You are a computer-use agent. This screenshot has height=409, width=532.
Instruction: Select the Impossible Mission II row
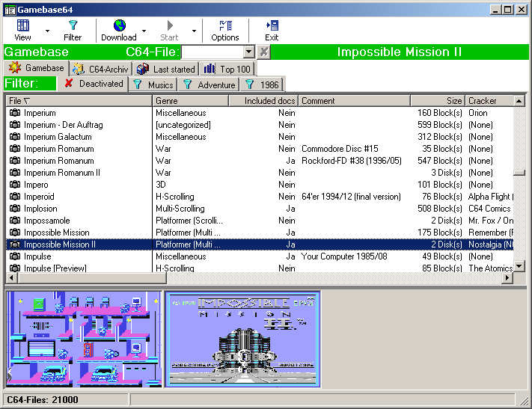(260, 245)
